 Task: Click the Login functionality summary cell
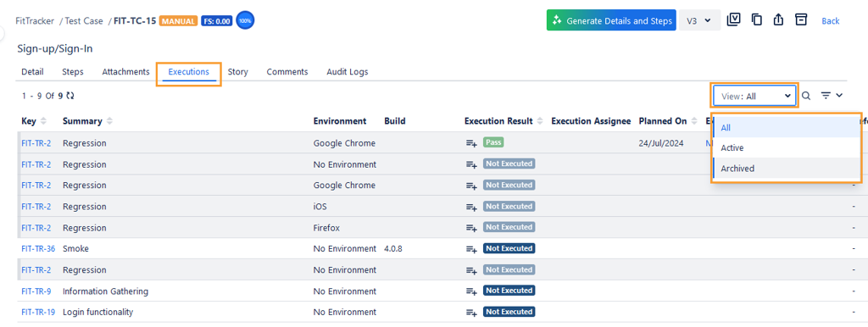[x=98, y=312]
